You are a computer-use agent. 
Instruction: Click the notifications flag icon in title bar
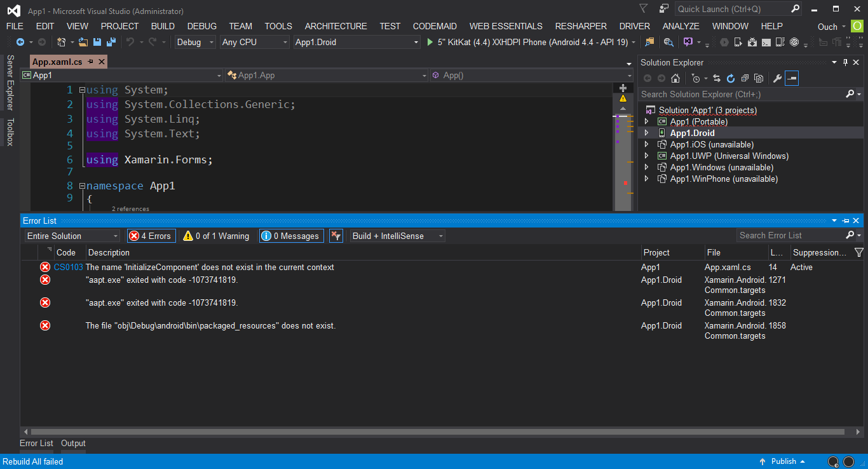(644, 9)
